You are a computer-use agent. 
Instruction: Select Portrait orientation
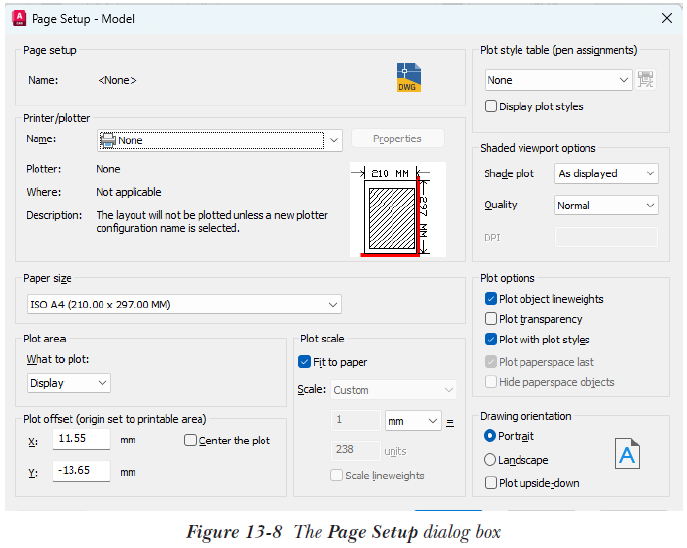[x=490, y=436]
